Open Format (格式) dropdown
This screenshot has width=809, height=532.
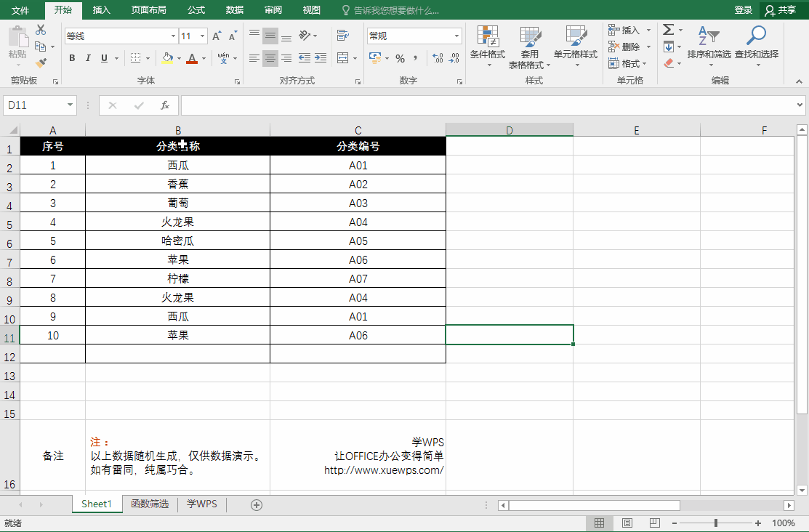tap(627, 63)
